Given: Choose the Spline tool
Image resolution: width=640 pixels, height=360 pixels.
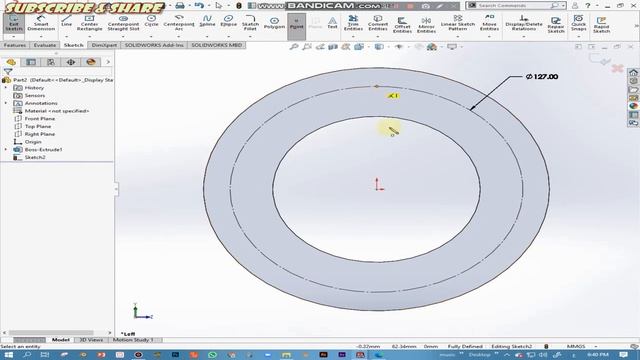Looking at the screenshot, I should pos(207,21).
